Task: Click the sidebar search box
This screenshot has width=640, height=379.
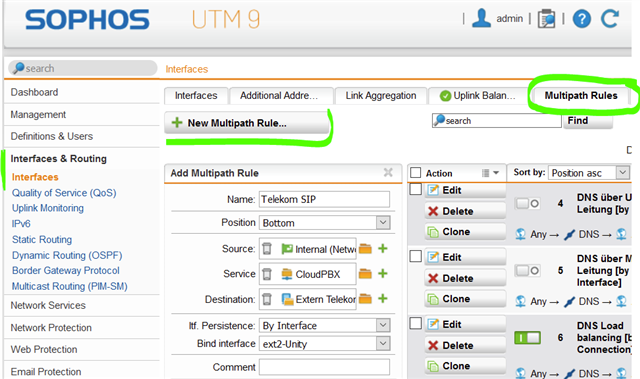Action: (x=82, y=68)
